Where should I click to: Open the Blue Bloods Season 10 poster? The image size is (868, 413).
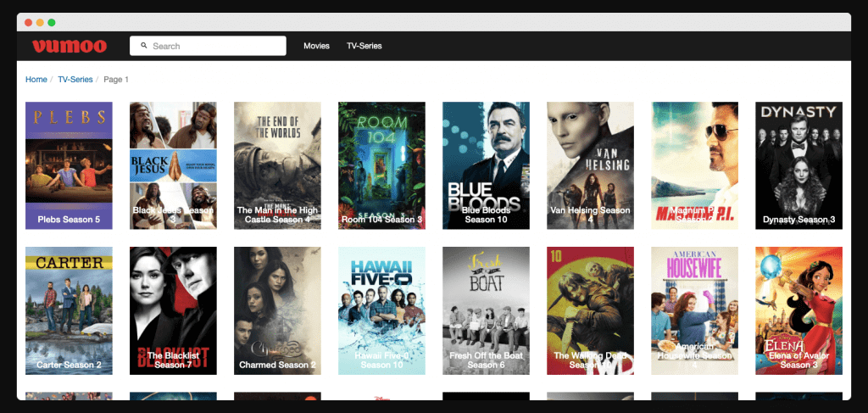(486, 165)
